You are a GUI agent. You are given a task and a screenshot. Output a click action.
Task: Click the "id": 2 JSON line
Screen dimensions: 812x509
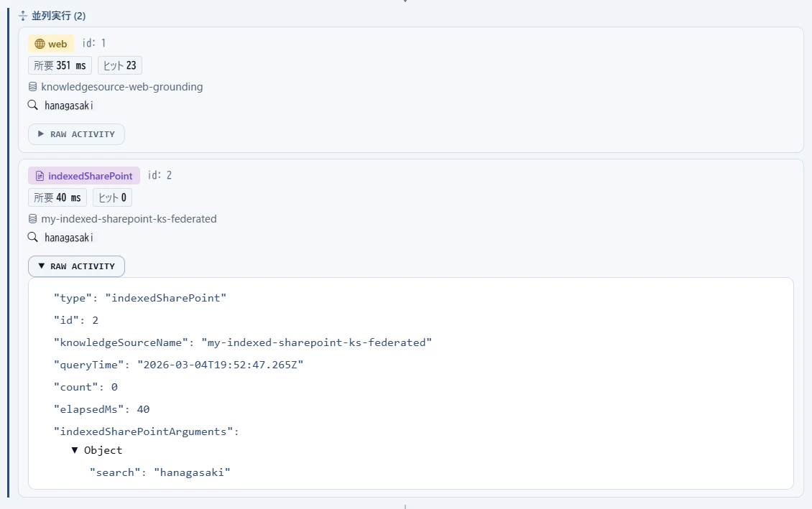76,320
